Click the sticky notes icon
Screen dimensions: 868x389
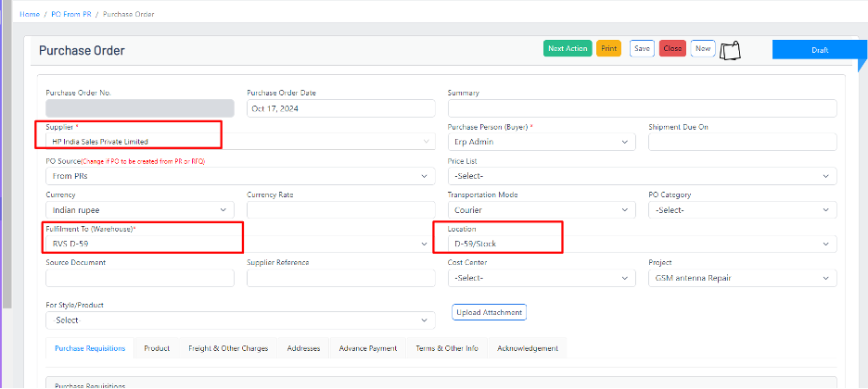tap(731, 49)
